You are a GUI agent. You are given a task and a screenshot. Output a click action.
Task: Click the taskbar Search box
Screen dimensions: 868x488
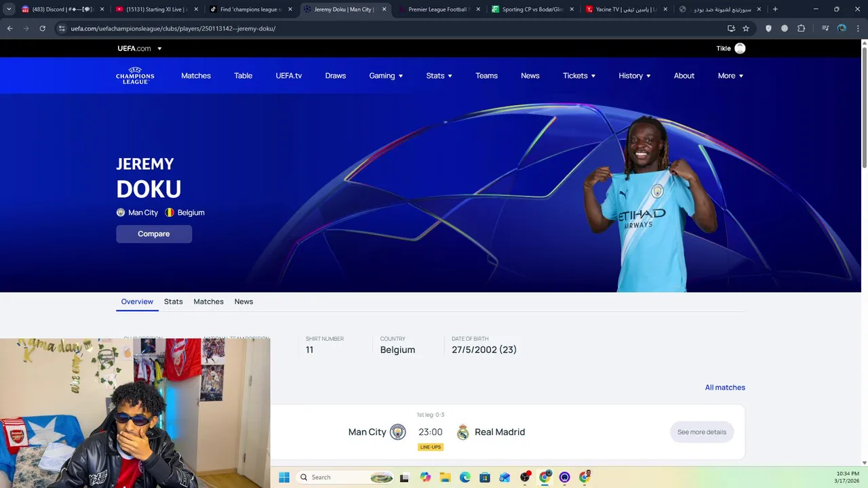[x=345, y=477]
